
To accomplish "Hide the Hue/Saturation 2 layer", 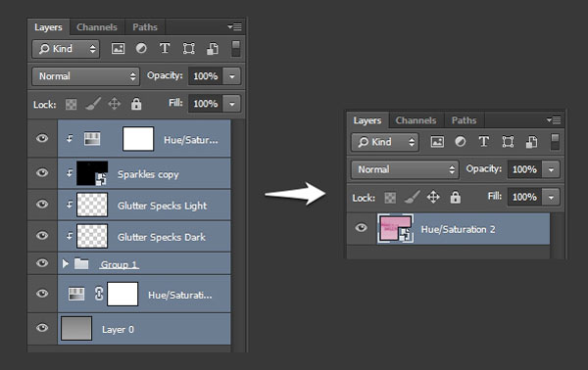I will click(361, 228).
